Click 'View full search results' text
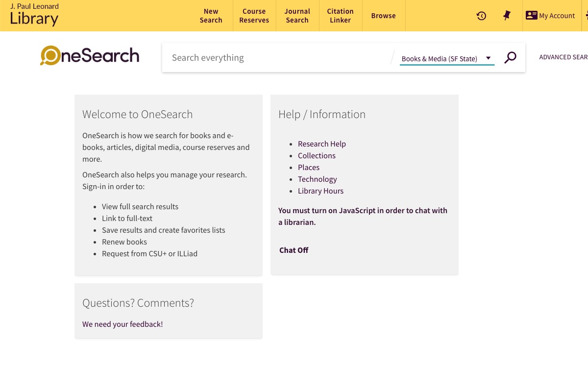The image size is (588, 392). pyautogui.click(x=140, y=207)
